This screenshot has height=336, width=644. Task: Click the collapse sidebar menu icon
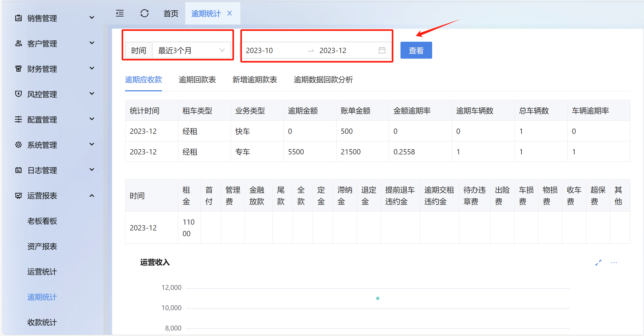(120, 13)
